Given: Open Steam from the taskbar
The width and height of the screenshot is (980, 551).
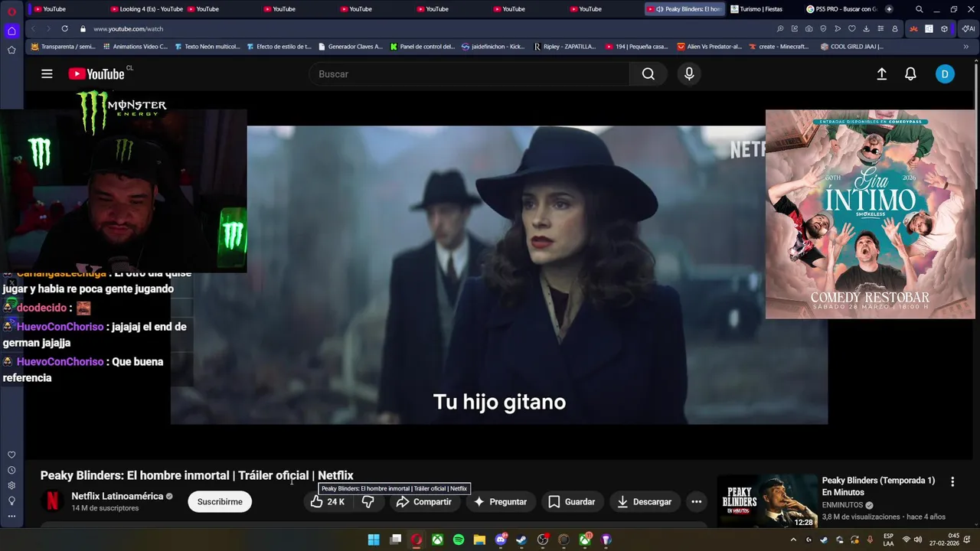Looking at the screenshot, I should pos(521,540).
